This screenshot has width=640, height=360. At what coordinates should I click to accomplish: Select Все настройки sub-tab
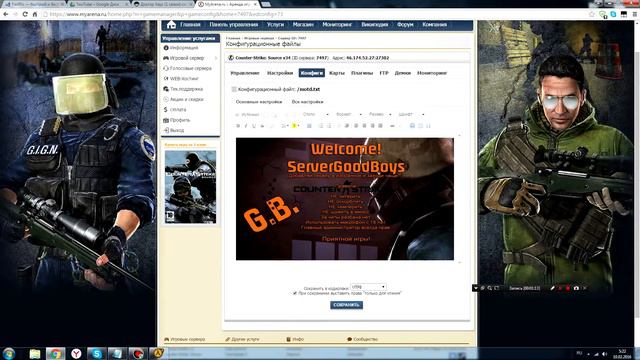coord(307,102)
